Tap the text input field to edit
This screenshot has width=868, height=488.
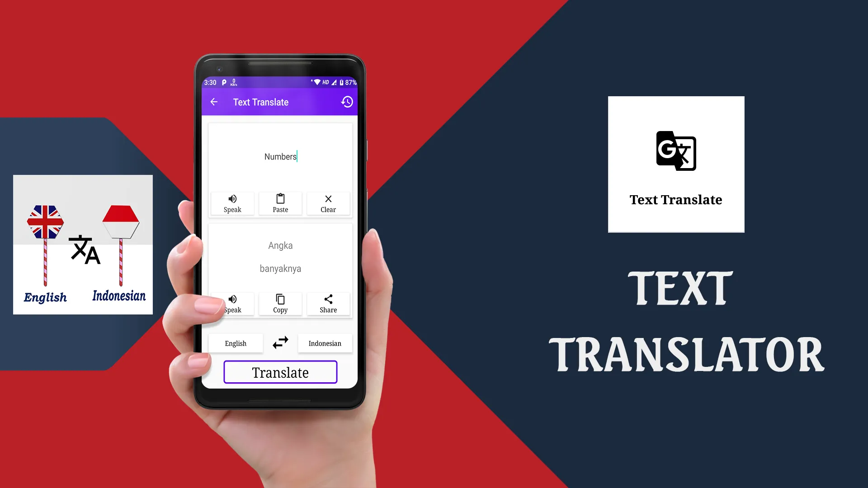tap(280, 156)
